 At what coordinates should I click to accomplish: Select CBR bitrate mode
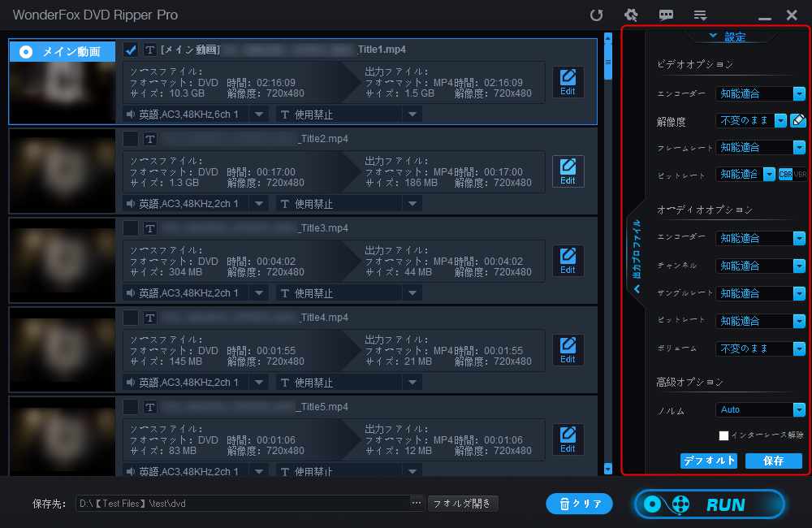(785, 175)
